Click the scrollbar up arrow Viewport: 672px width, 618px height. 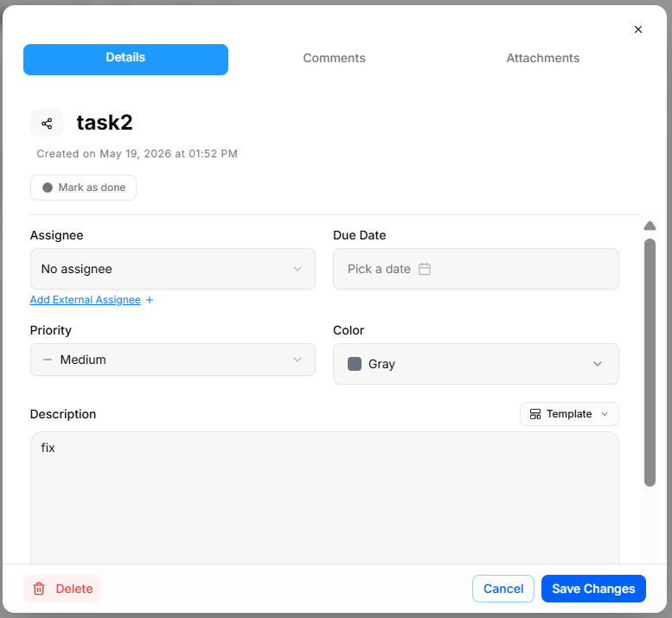650,226
